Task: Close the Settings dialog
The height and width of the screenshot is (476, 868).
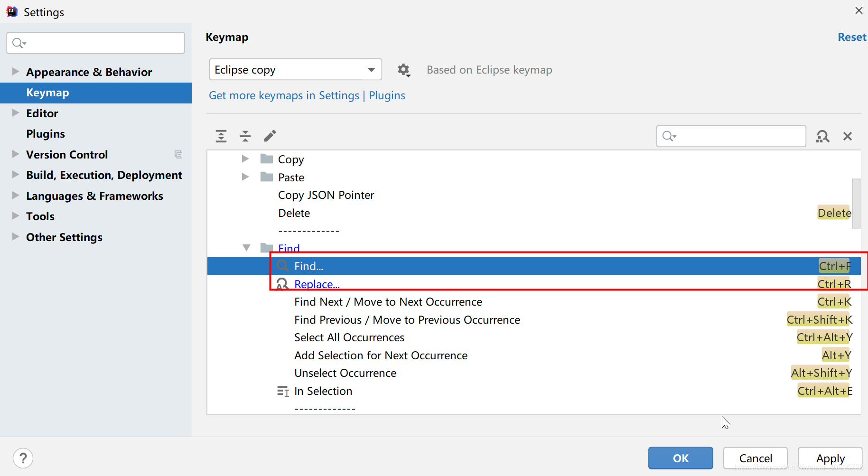Action: [x=859, y=10]
